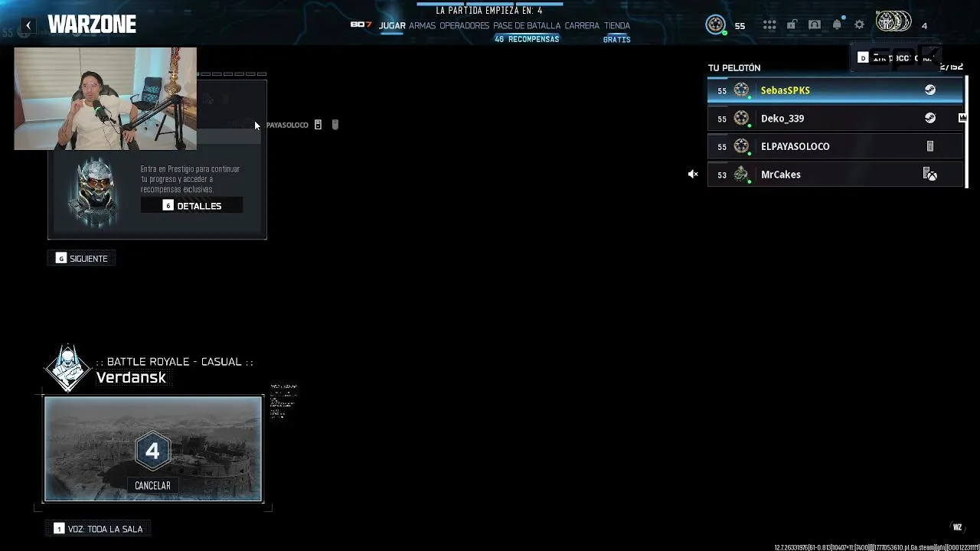Click the Prestige helmet icon
The width and height of the screenshot is (980, 551).
coord(96,191)
